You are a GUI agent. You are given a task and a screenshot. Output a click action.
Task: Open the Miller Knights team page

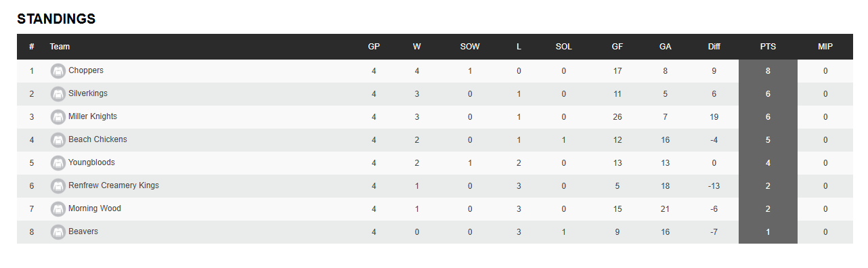click(x=93, y=116)
